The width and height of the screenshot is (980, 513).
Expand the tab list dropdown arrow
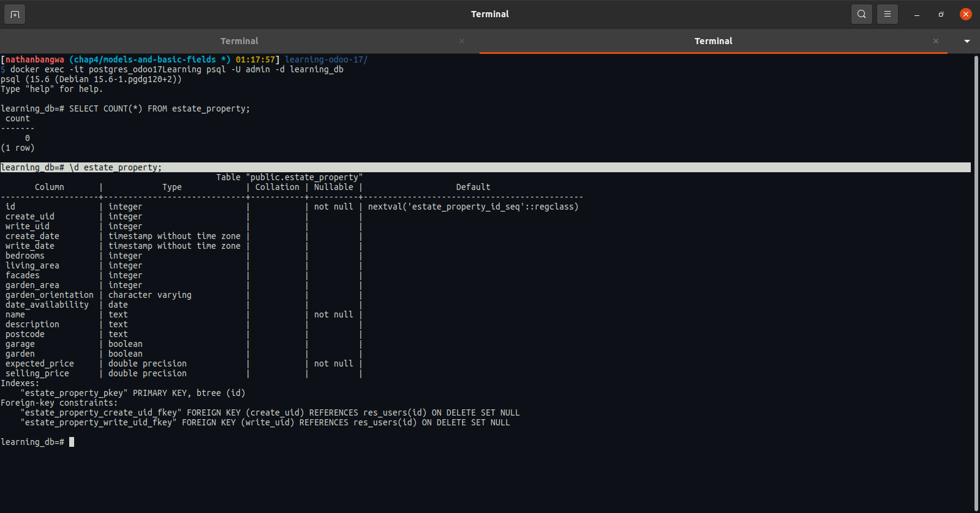point(967,41)
